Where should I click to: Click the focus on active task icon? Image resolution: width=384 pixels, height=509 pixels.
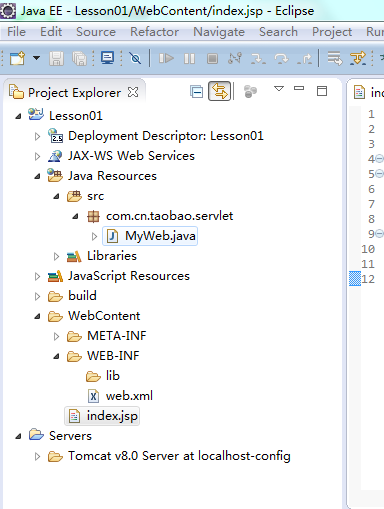(x=250, y=91)
